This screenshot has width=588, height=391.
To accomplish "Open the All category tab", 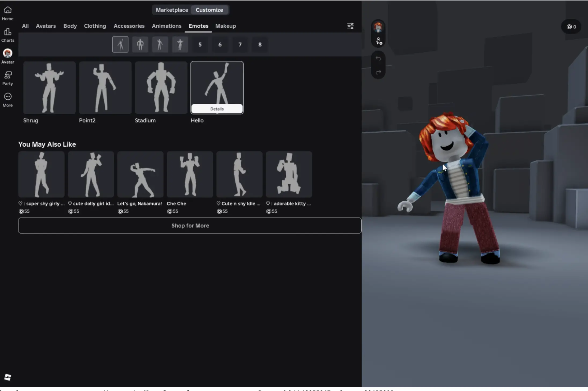I will pyautogui.click(x=25, y=26).
